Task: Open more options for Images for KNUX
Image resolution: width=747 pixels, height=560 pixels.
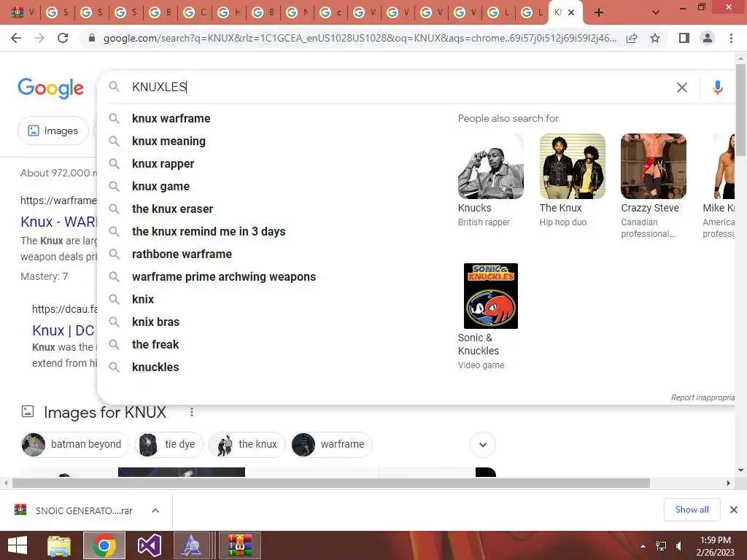Action: [x=192, y=413]
